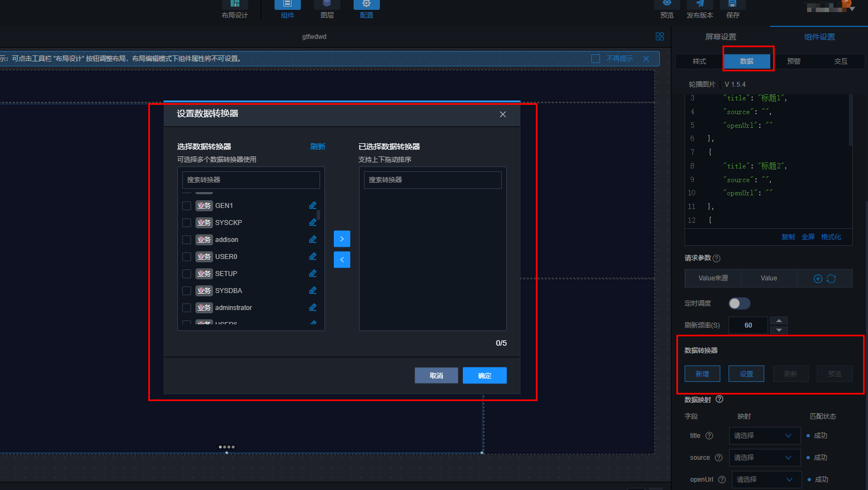
Task: Edit the GEN1 converter with pencil icon
Action: click(313, 205)
